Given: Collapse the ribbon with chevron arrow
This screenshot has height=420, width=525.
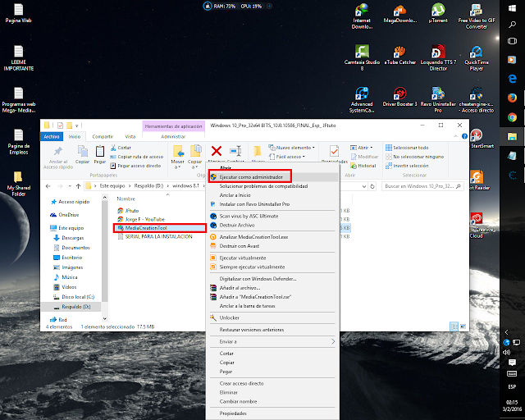Looking at the screenshot, I should click(x=455, y=136).
